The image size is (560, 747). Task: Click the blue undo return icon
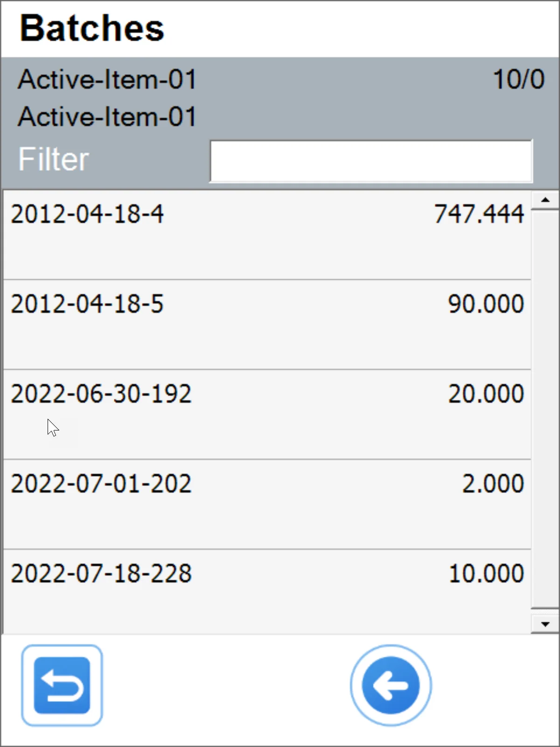[62, 685]
